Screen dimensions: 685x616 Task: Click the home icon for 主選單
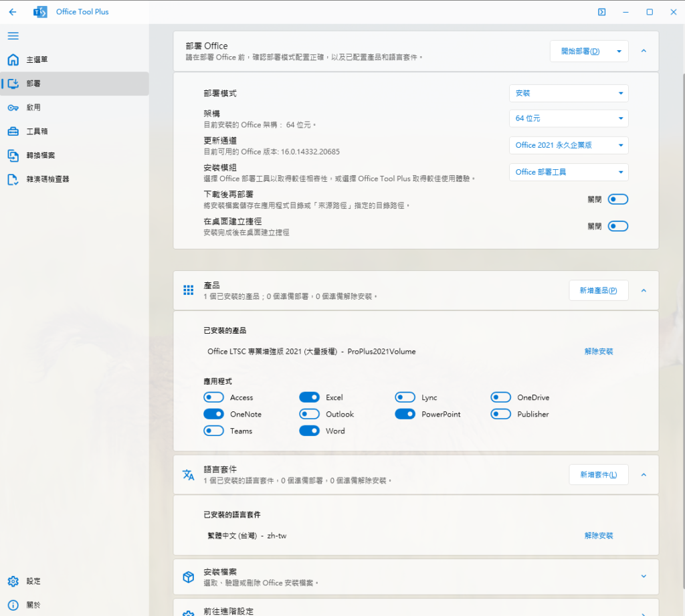point(13,60)
